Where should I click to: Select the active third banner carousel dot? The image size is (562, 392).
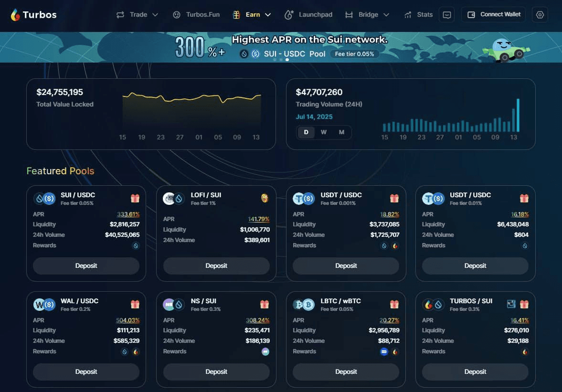click(x=287, y=60)
